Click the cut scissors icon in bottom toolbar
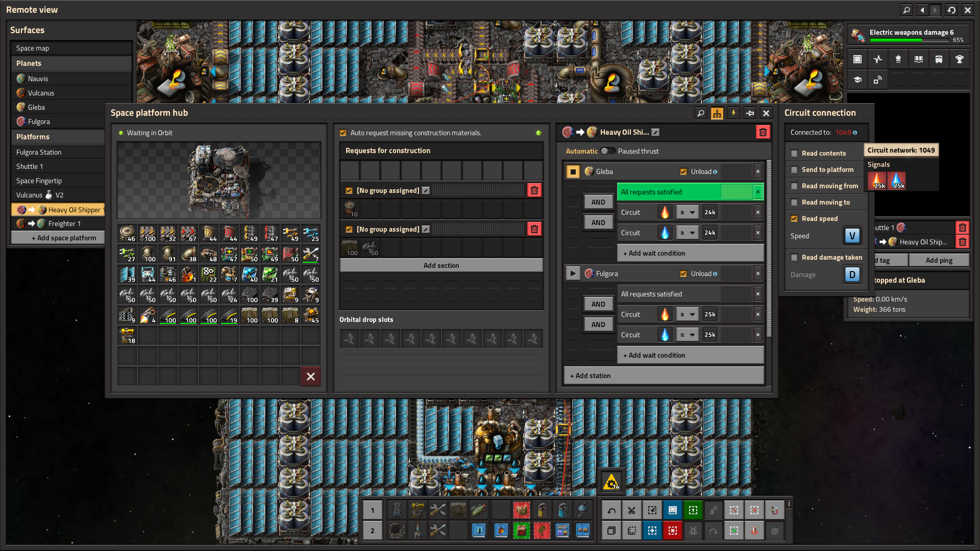This screenshot has width=980, height=551. pos(631,510)
